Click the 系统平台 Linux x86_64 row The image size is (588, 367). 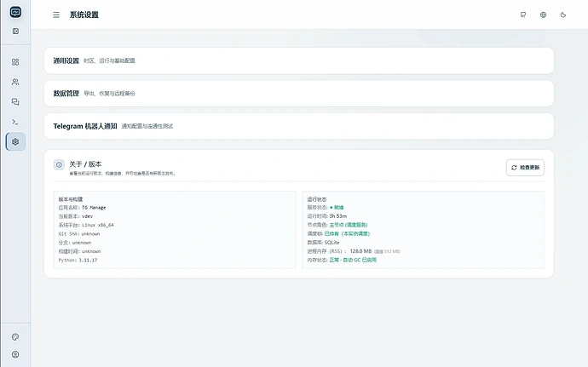[86, 225]
